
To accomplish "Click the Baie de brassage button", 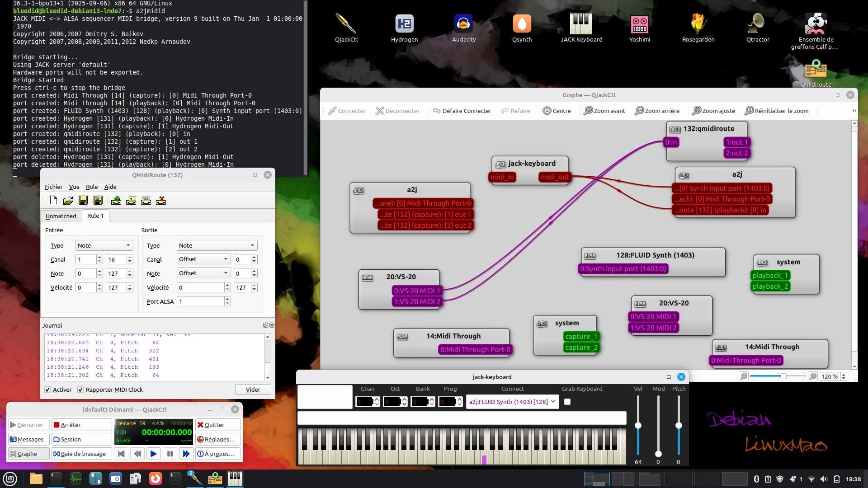I will 81,454.
